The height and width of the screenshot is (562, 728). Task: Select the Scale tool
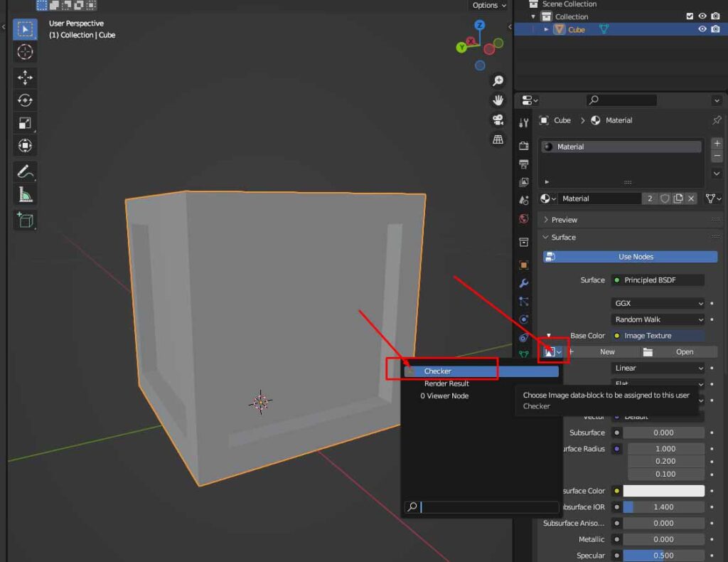click(x=25, y=122)
